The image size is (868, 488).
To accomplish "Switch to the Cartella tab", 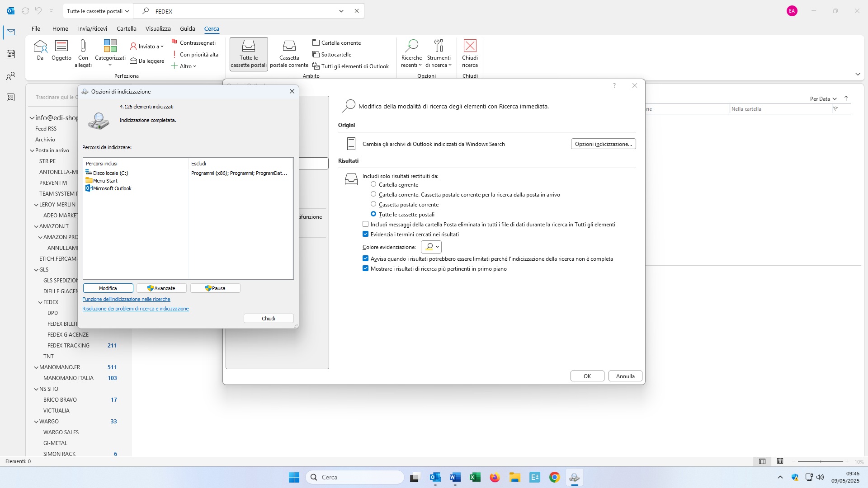I will point(127,28).
